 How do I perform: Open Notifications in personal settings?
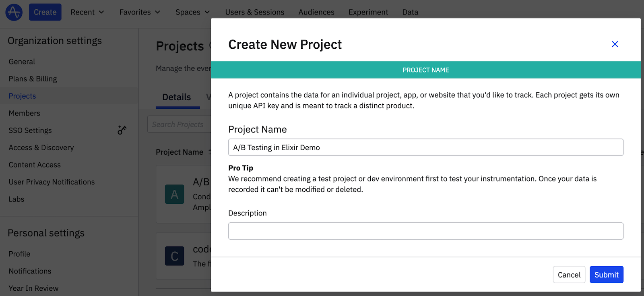tap(30, 271)
